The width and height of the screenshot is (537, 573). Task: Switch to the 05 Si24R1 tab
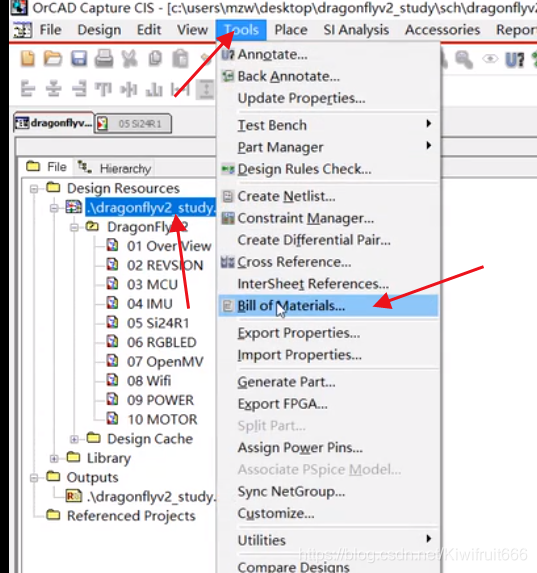pos(133,124)
